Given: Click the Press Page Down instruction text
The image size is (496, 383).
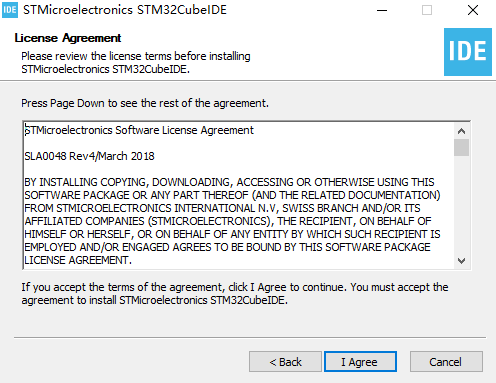Looking at the screenshot, I should (x=145, y=103).
